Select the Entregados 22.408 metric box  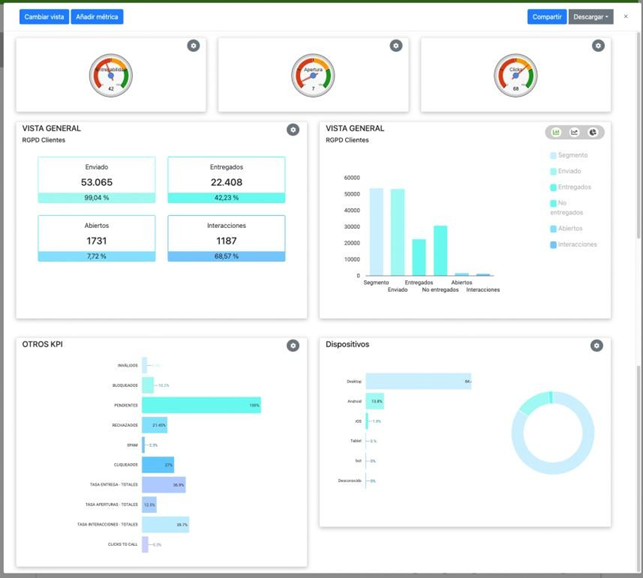226,180
